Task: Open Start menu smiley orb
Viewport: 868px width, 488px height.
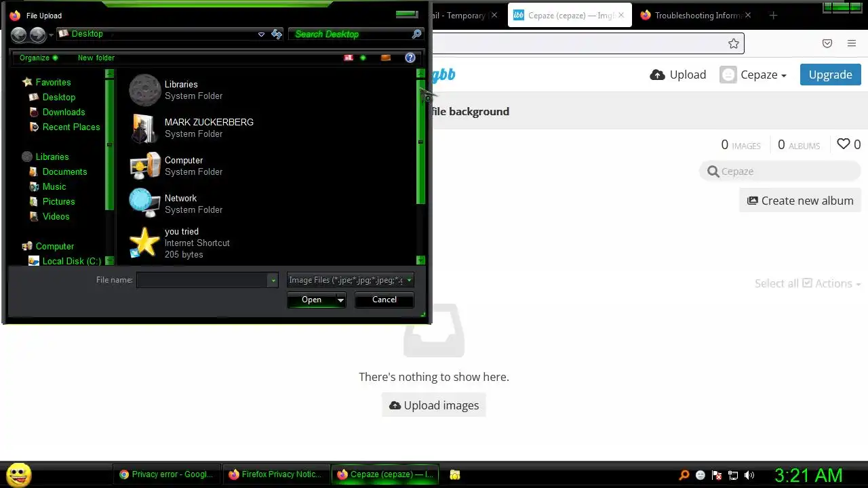Action: (x=18, y=474)
